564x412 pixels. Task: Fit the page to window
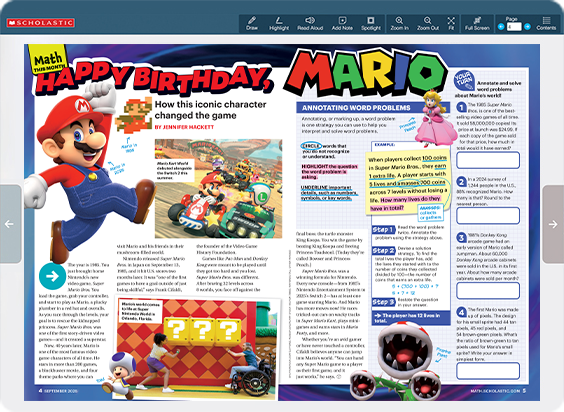[451, 24]
